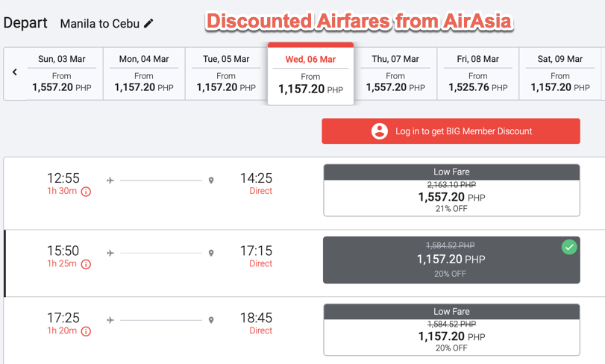Choose the Thu, 07 Mar date tab

(395, 74)
